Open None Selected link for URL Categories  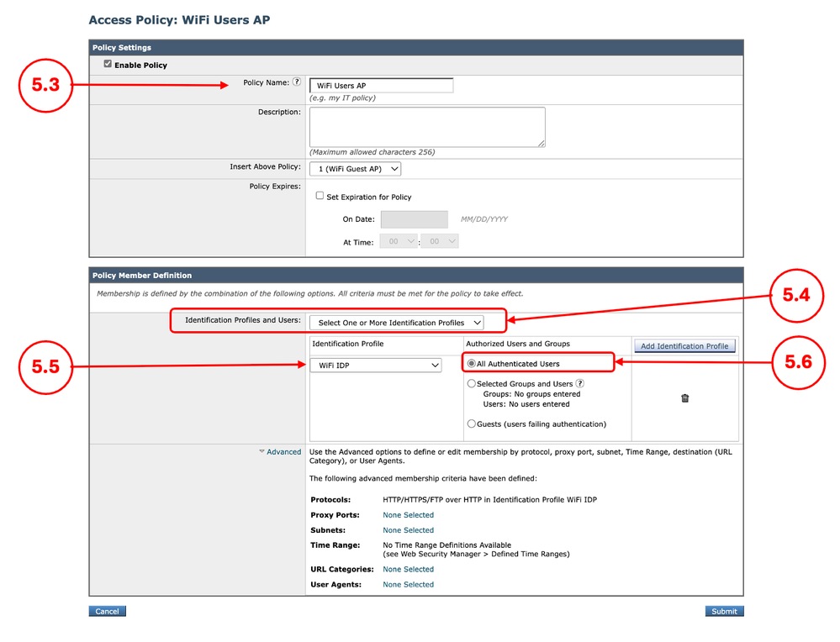[408, 569]
